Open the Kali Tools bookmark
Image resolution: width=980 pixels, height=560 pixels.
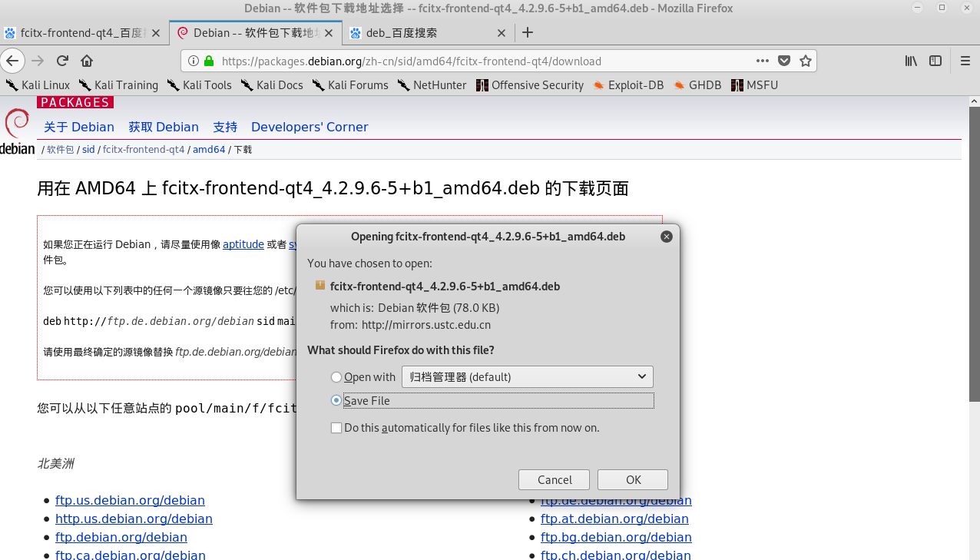199,85
